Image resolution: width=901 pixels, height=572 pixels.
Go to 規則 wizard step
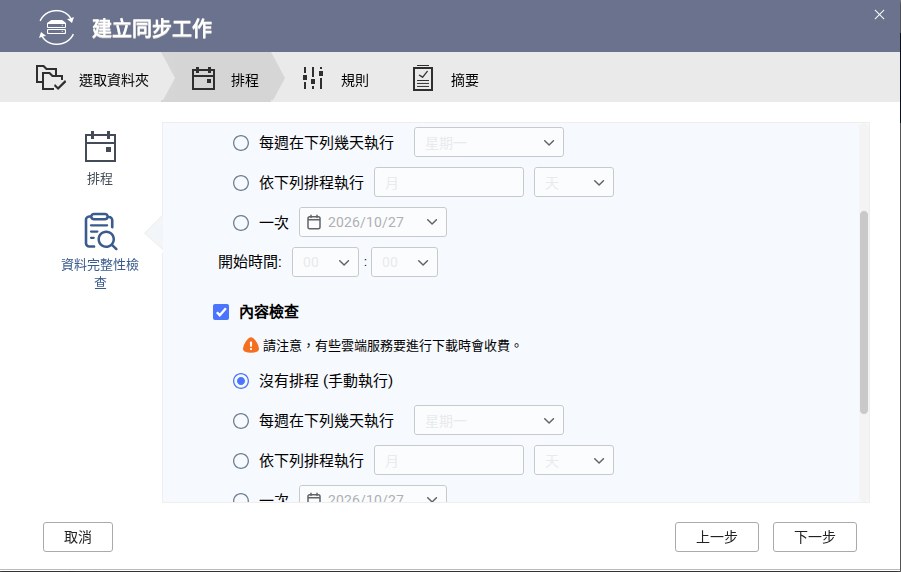click(x=355, y=80)
